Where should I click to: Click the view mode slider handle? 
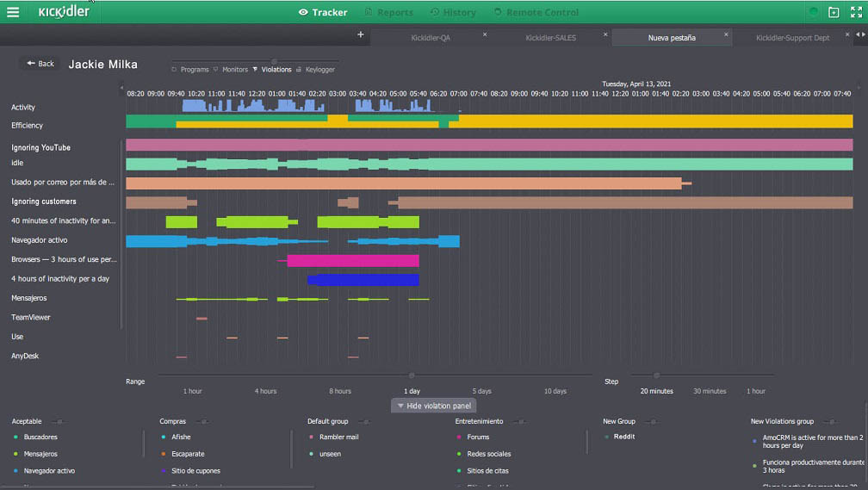274,61
